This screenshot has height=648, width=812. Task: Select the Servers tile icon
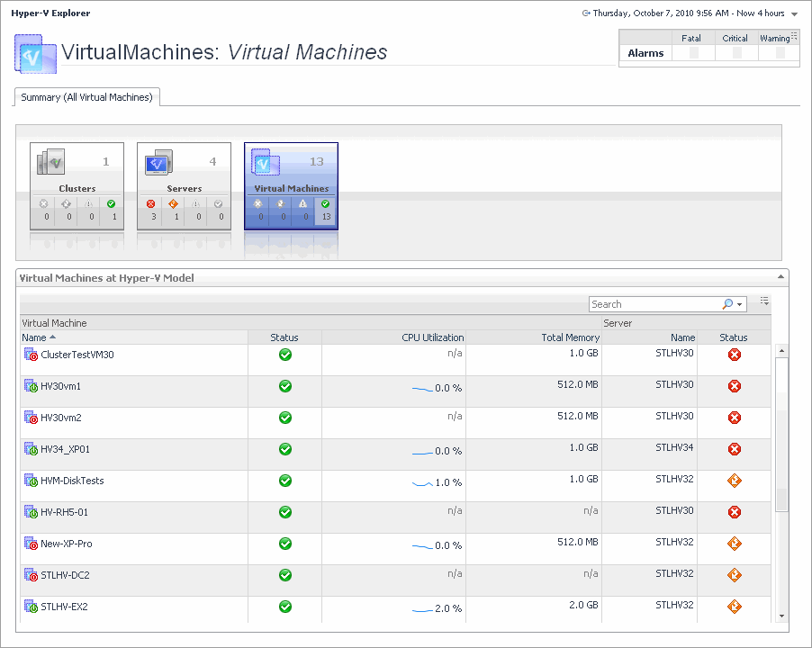158,163
